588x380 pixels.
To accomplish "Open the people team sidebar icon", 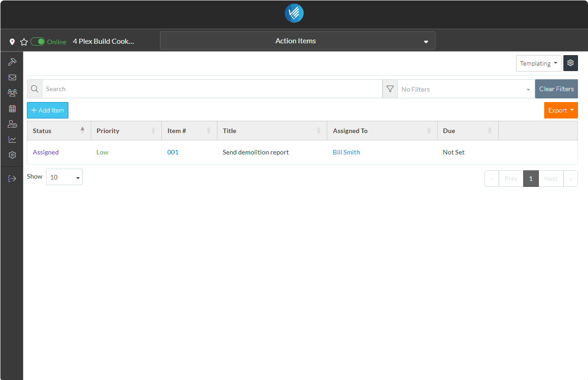I will [12, 93].
